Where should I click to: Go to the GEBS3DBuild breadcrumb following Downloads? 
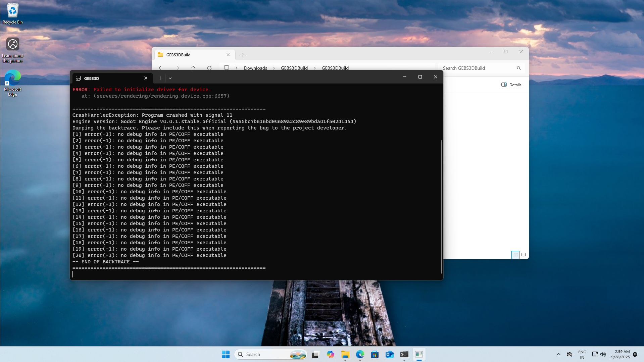tap(294, 68)
